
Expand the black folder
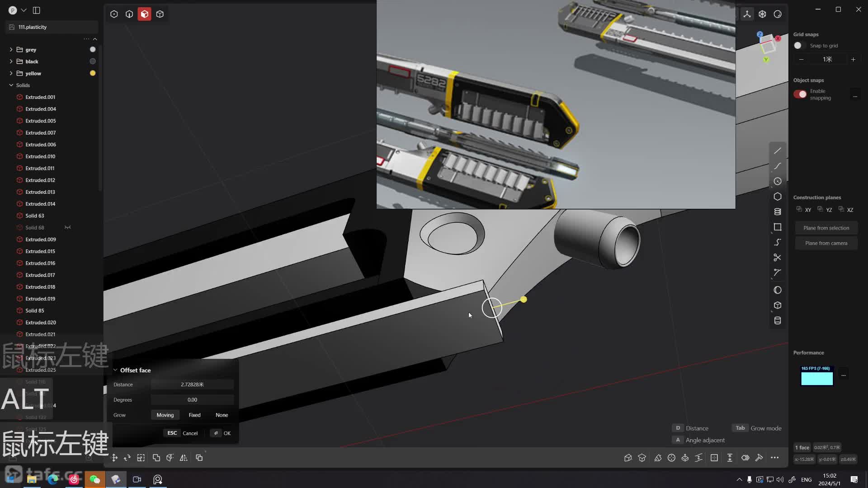pyautogui.click(x=11, y=61)
